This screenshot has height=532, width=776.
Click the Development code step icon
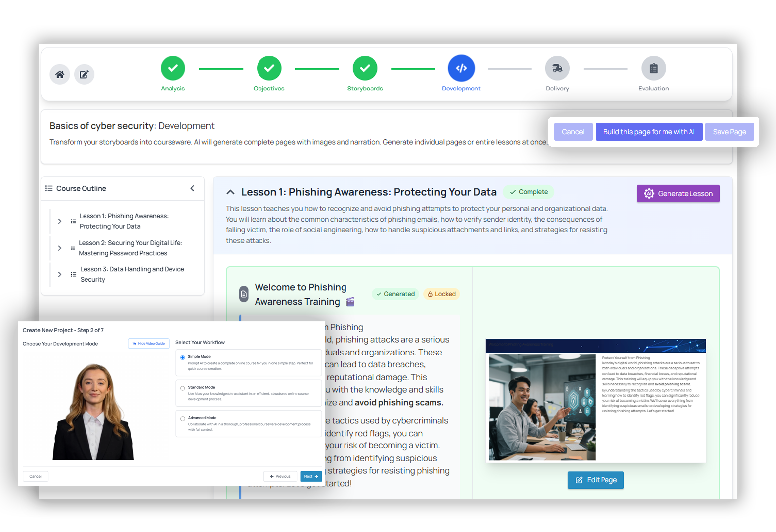click(461, 68)
